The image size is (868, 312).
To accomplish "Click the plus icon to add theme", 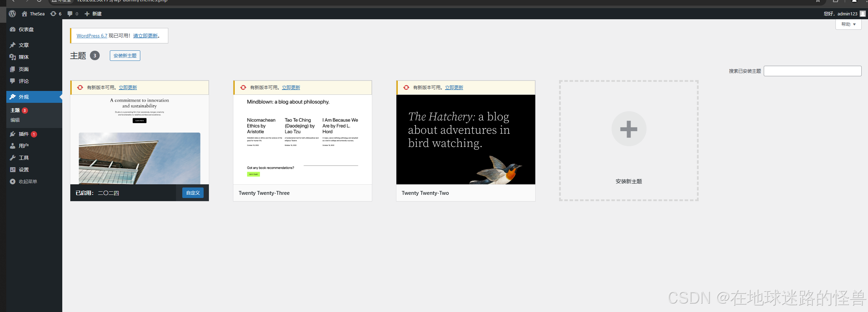I will (629, 129).
